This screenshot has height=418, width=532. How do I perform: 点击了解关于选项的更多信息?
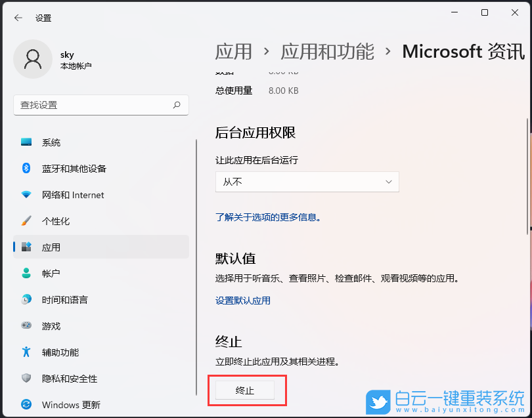(x=268, y=217)
